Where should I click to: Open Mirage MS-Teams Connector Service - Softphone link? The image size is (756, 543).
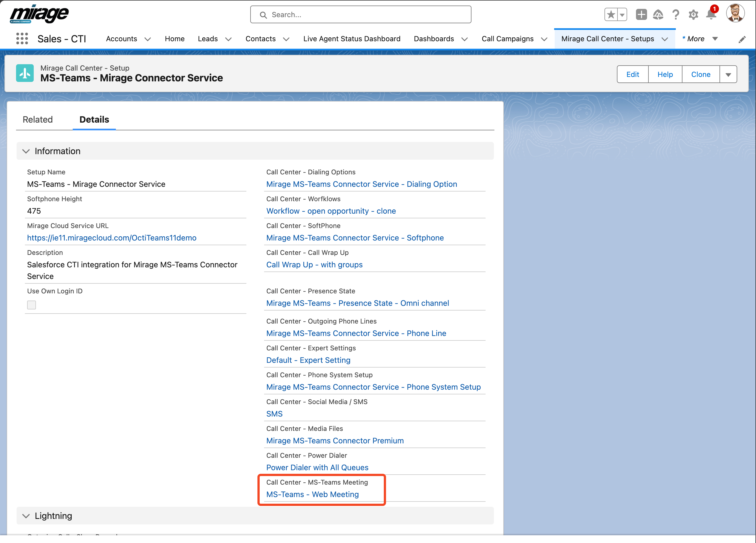click(355, 238)
